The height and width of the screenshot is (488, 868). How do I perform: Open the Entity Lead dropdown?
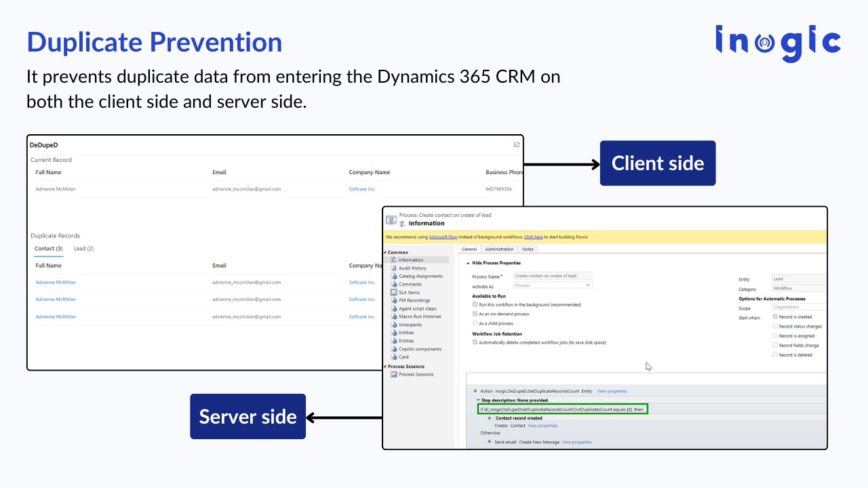(x=800, y=279)
